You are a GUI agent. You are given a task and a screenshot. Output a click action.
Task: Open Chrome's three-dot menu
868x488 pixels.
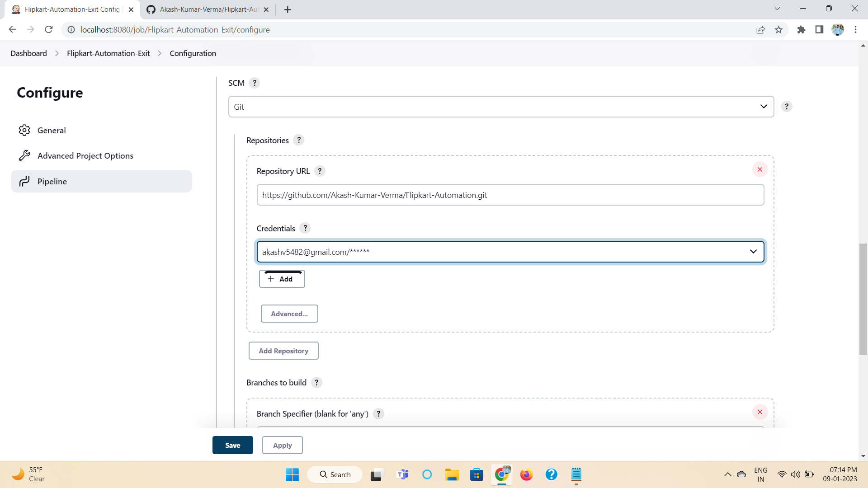pos(855,29)
